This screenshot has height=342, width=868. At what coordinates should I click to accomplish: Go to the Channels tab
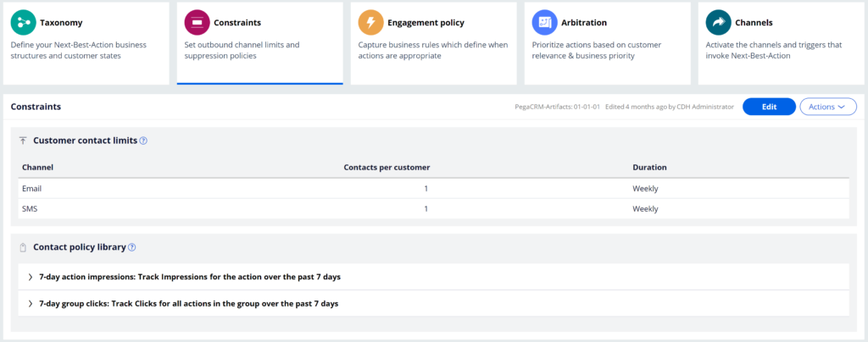click(781, 43)
